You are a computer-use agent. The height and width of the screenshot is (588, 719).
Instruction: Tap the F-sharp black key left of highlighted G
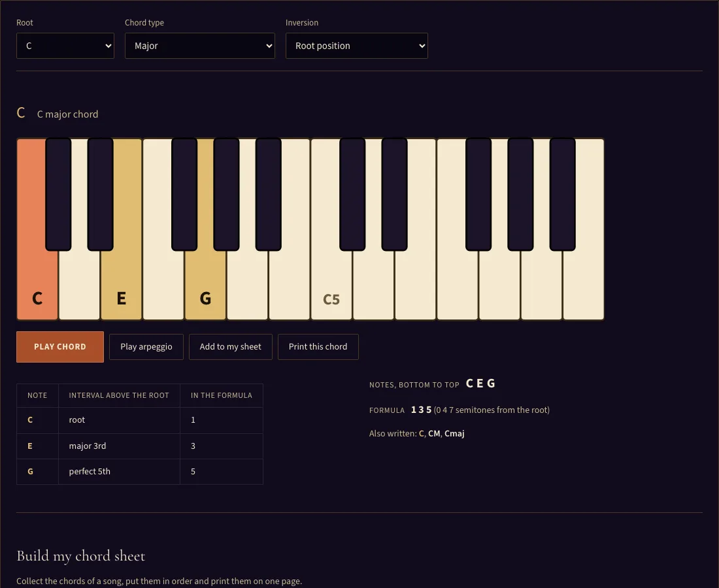[x=184, y=195]
